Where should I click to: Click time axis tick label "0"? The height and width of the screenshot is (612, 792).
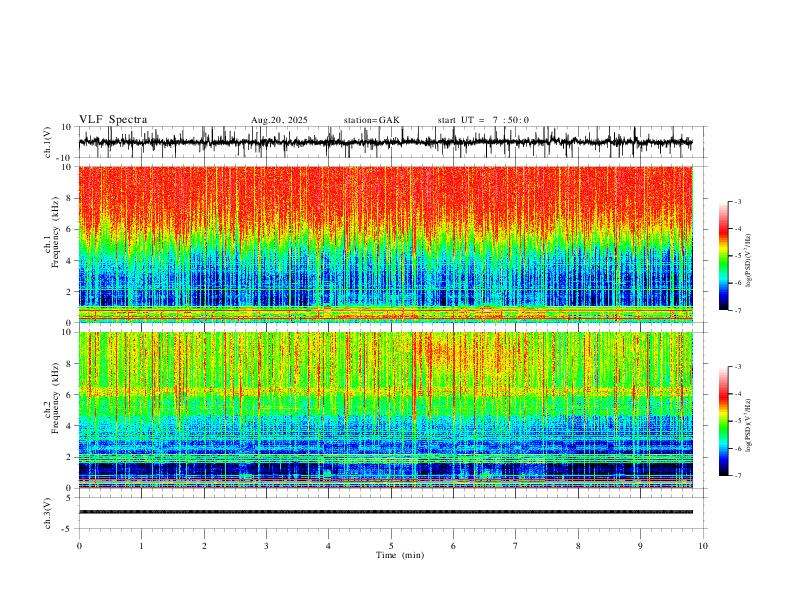pyautogui.click(x=79, y=546)
